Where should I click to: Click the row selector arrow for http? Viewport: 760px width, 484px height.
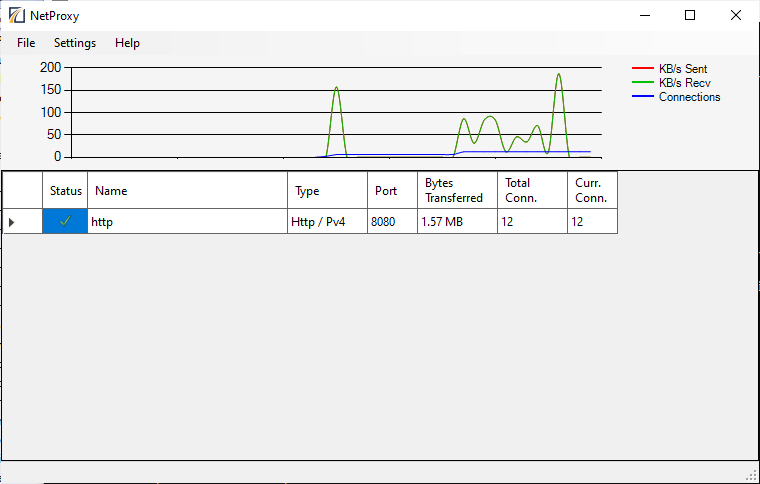pos(12,222)
